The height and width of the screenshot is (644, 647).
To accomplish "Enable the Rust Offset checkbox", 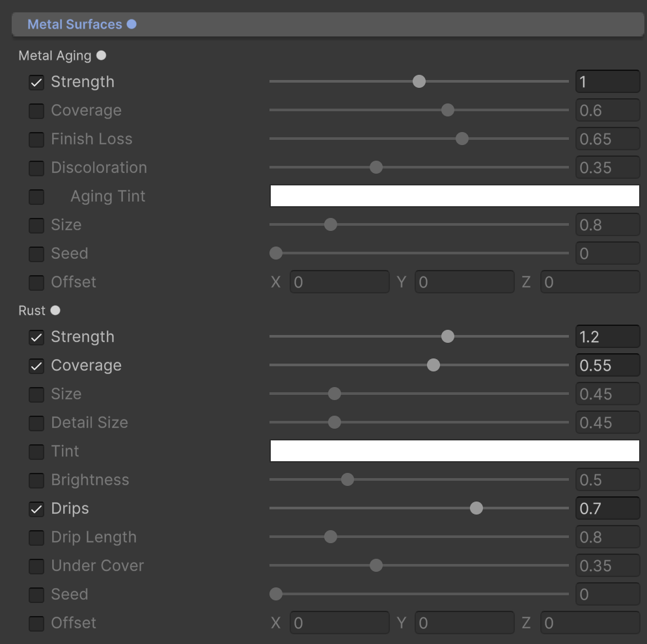I will (36, 623).
